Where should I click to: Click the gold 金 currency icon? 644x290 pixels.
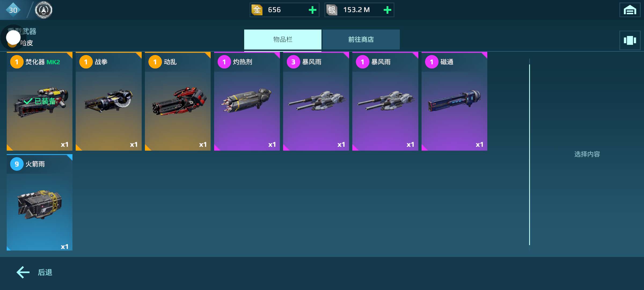pos(257,10)
